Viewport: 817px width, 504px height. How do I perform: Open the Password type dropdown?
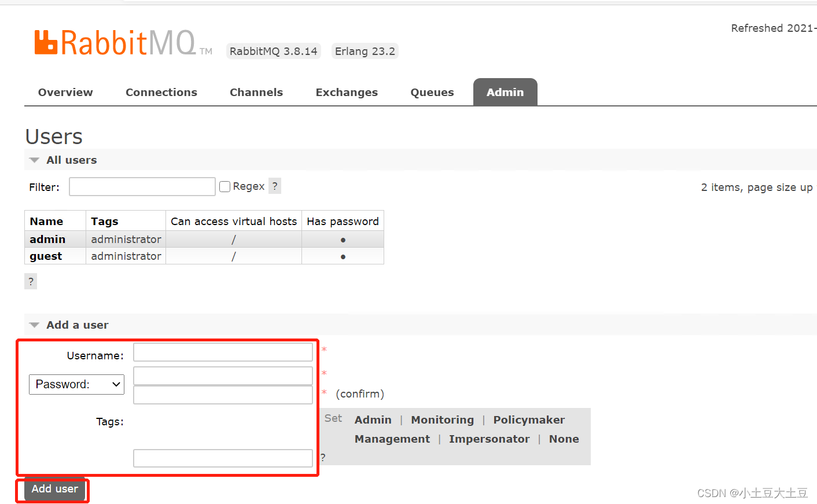tap(77, 384)
